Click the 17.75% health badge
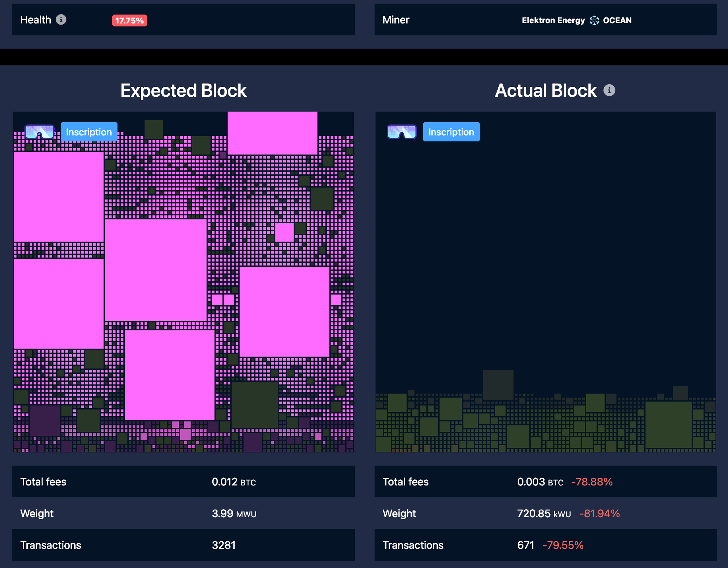This screenshot has height=568, width=728. click(x=129, y=21)
